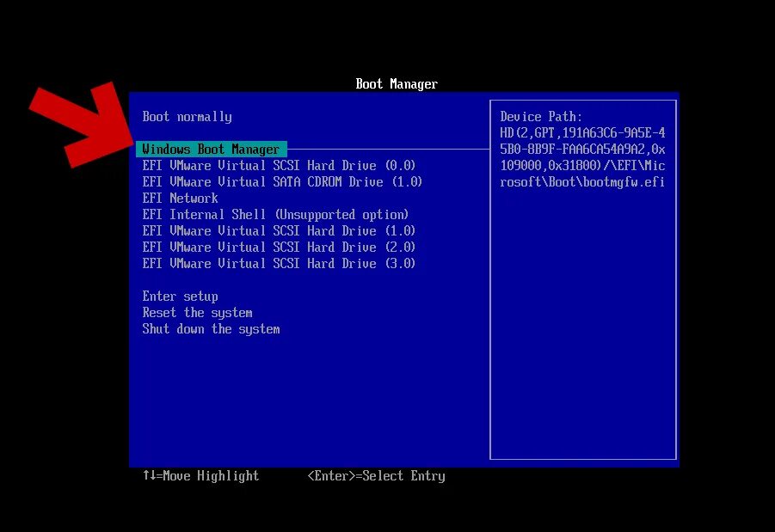
Task: Click the "<Enter>=Select Entry" hint text
Action: [377, 475]
